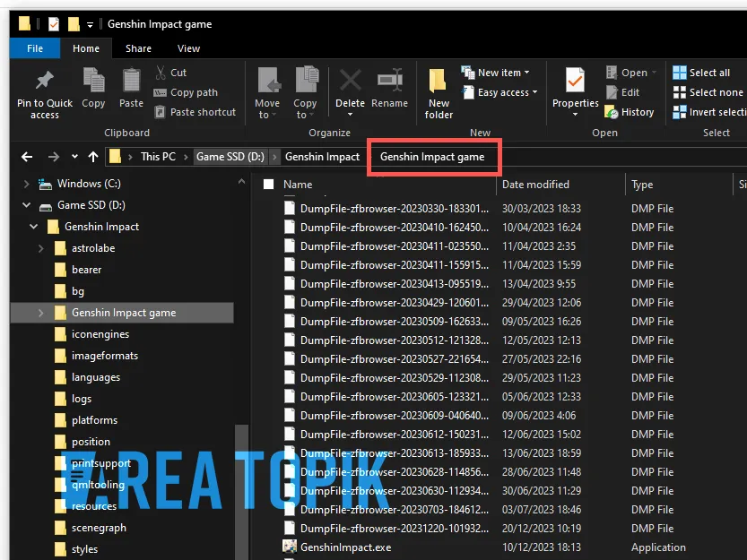The height and width of the screenshot is (560, 747).
Task: Go up one folder level arrow
Action: click(93, 157)
